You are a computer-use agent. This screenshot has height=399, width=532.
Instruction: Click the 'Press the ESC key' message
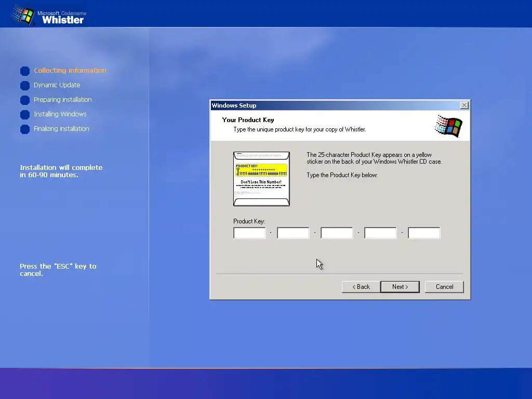pos(58,270)
